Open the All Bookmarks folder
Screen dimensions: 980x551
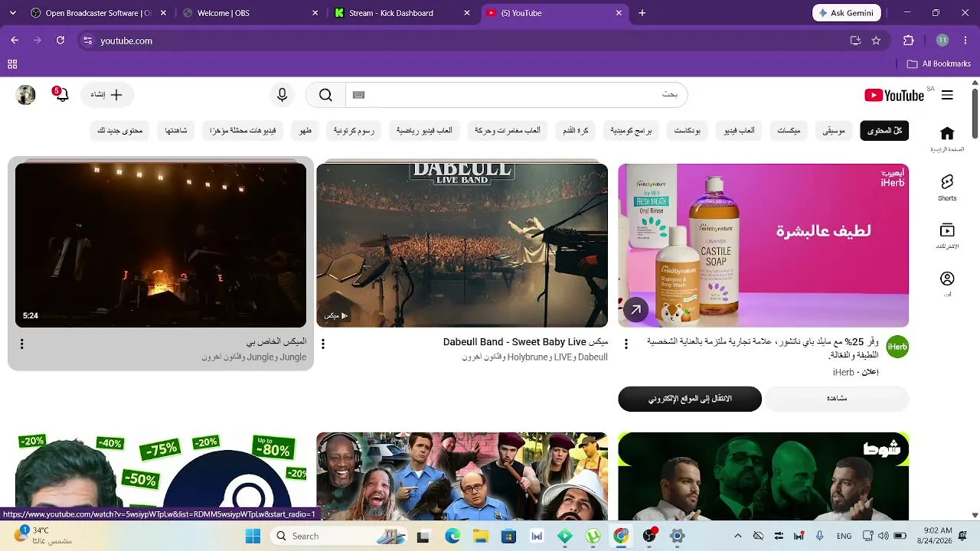(x=939, y=64)
